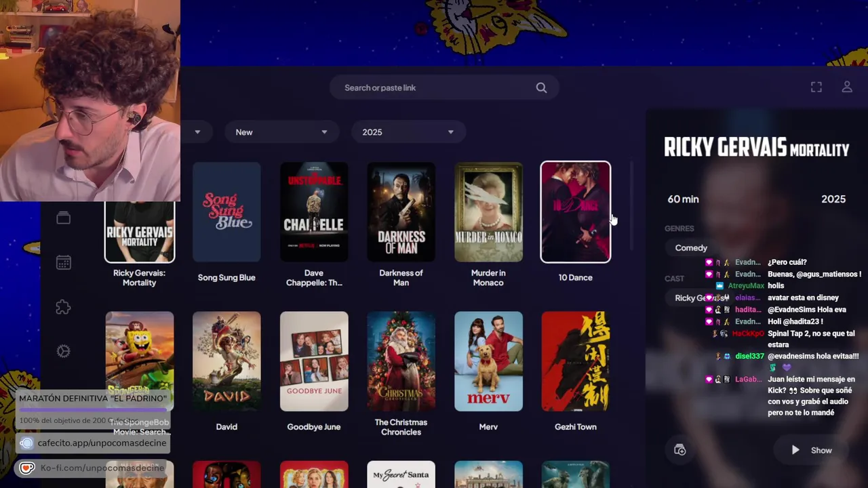Open the New sort dropdown
The height and width of the screenshot is (488, 868).
[281, 132]
